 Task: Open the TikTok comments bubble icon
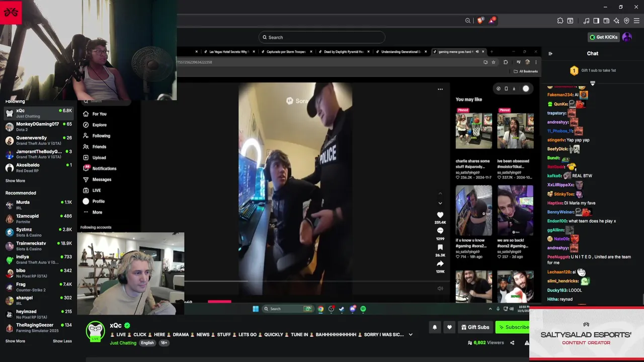point(440,231)
